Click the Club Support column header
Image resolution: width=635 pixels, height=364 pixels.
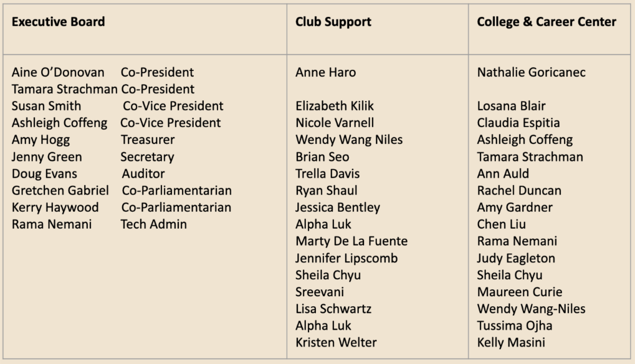pos(333,22)
